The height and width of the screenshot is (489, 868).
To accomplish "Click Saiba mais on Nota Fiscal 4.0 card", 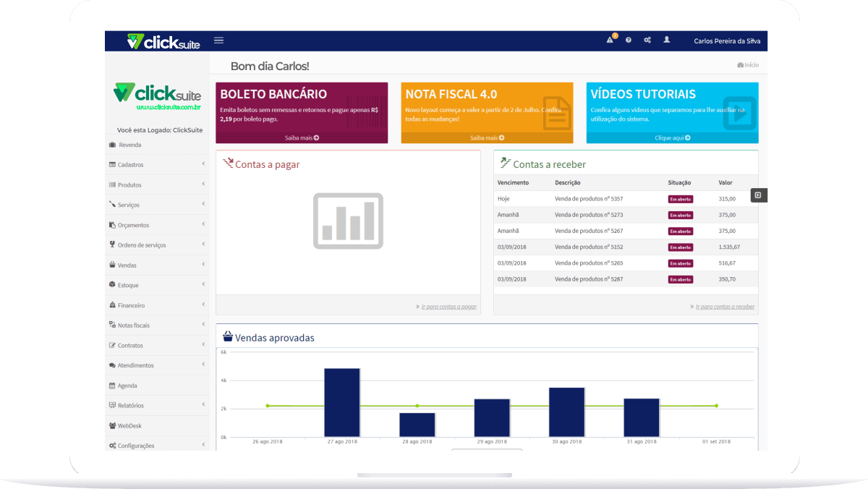I will point(487,137).
